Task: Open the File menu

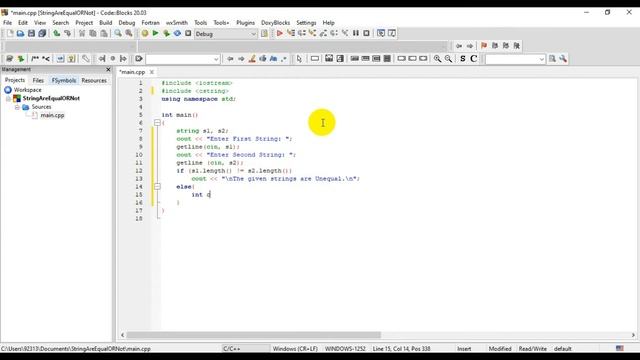Action: pyautogui.click(x=7, y=22)
